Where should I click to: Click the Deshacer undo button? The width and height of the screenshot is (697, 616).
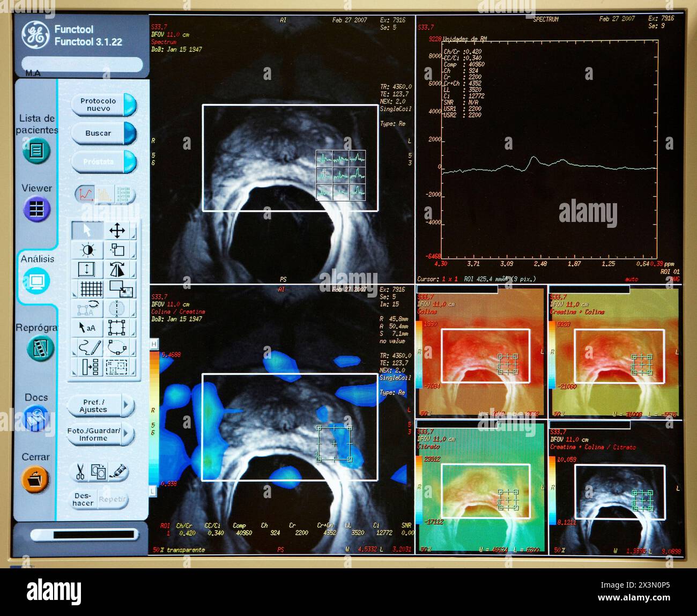pyautogui.click(x=83, y=499)
